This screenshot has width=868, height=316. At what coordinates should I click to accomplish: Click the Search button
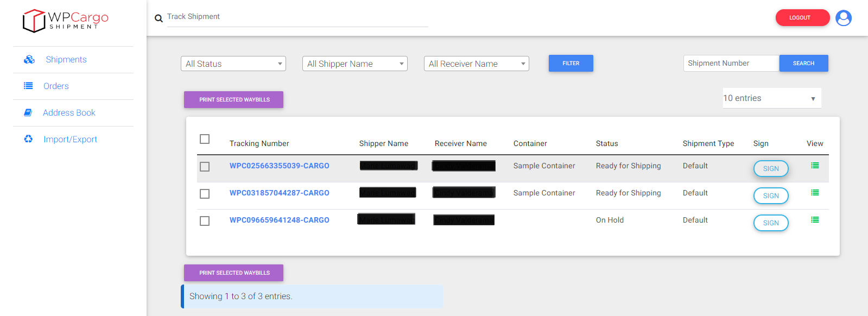pyautogui.click(x=803, y=64)
